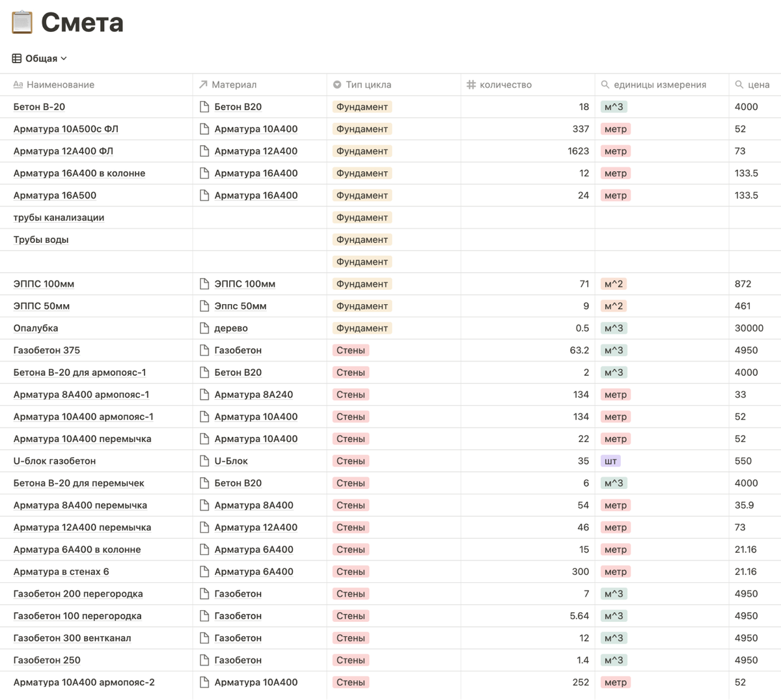Click quantity cell 63.2
Screen dimensions: 781x700
point(528,350)
